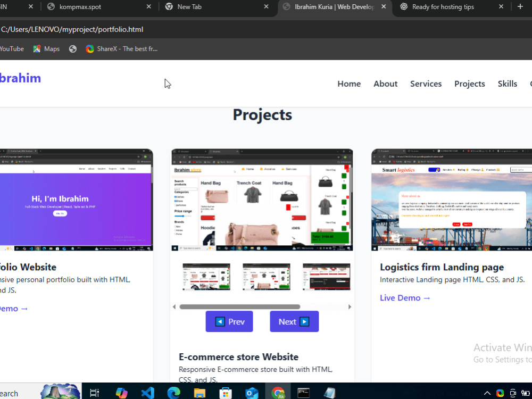Image resolution: width=532 pixels, height=399 pixels.
Task: Close the New Tab browser tab
Action: 267,7
